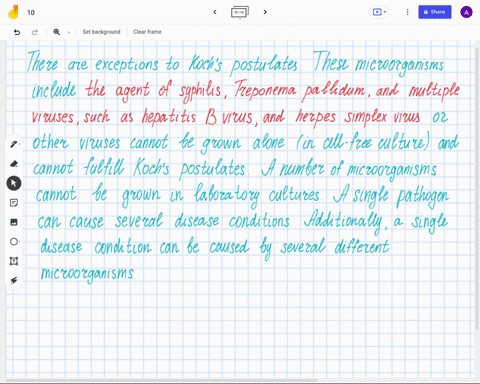The height and width of the screenshot is (384, 480).
Task: Insert an image from sidebar
Action: pos(14,222)
